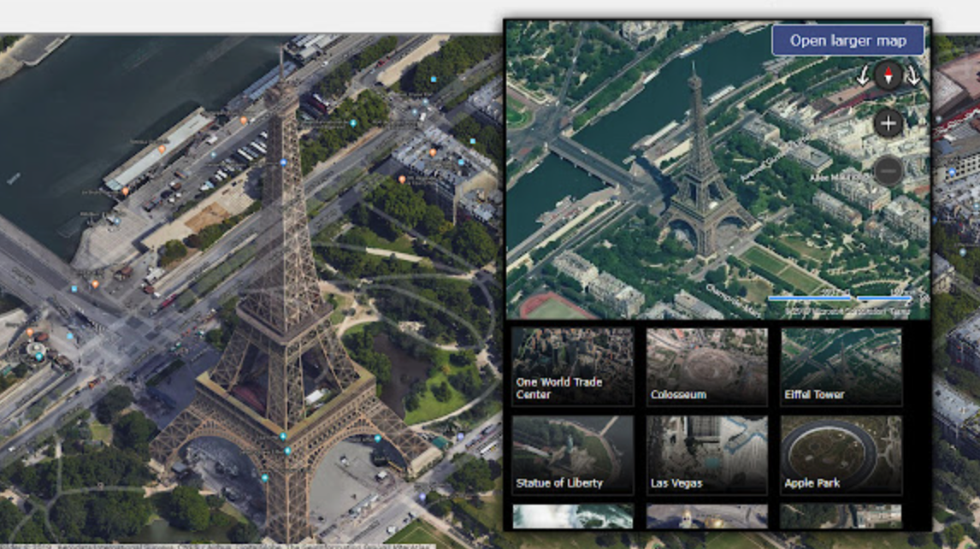
Task: Rotate the map clockwise with the right arrow
Action: (913, 75)
